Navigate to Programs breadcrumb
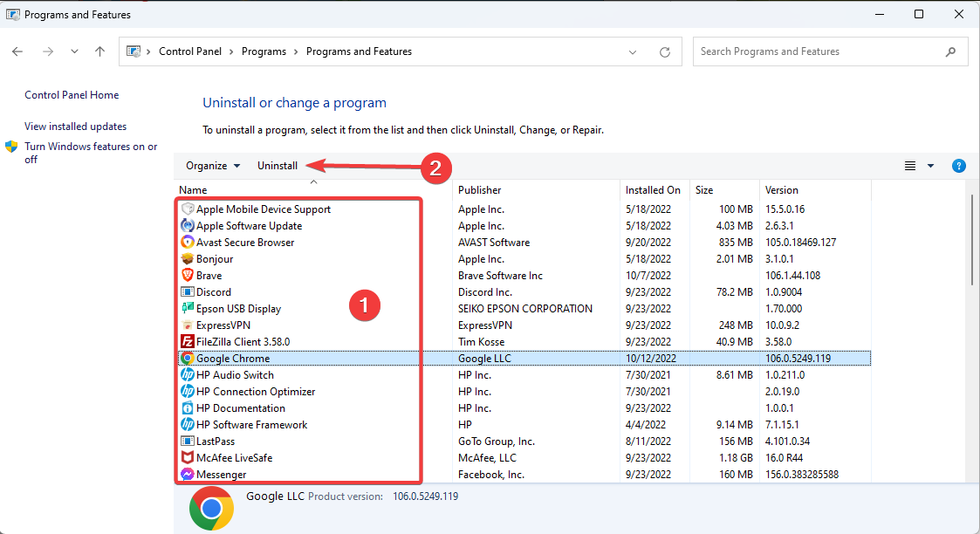 (264, 51)
